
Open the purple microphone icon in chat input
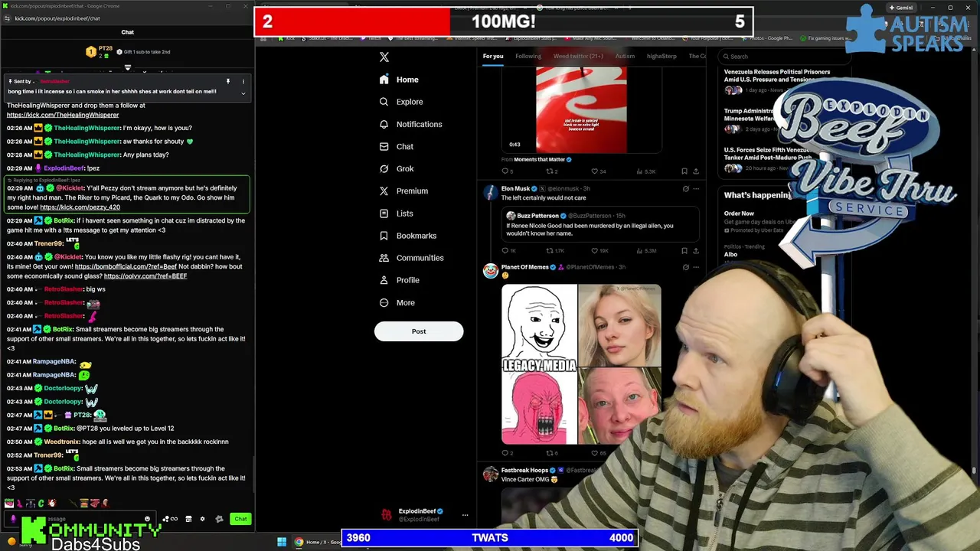13,519
